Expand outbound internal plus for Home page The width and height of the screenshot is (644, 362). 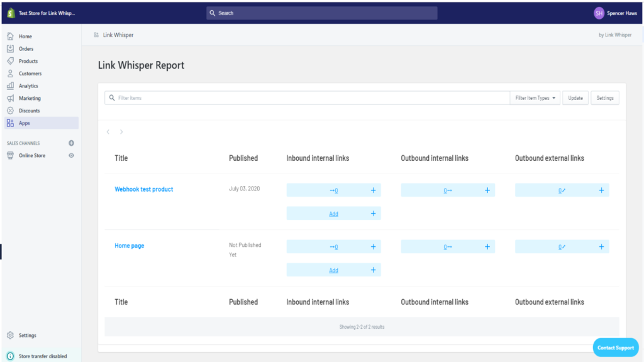tap(487, 246)
